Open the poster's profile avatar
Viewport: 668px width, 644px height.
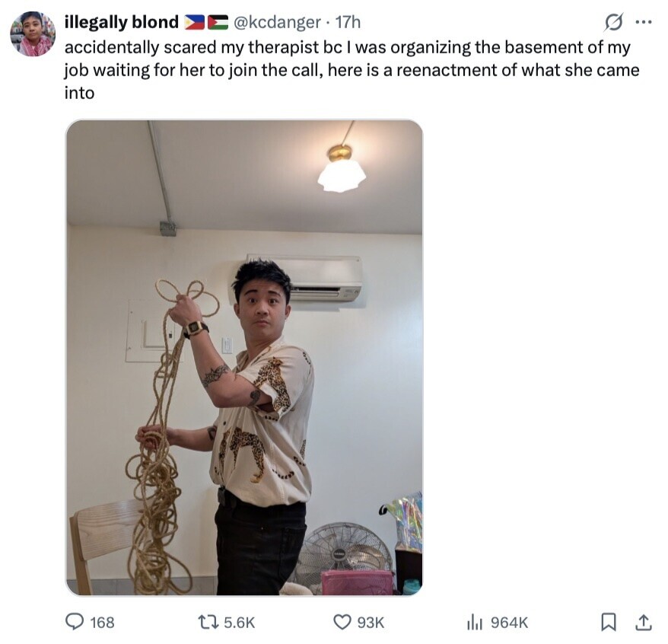point(33,33)
